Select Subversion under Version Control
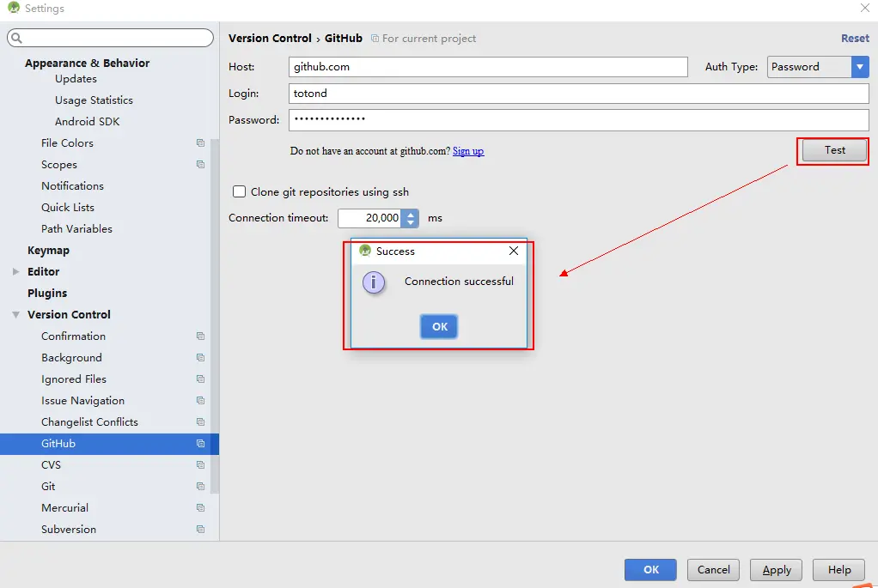Viewport: 878px width, 588px height. click(x=69, y=530)
